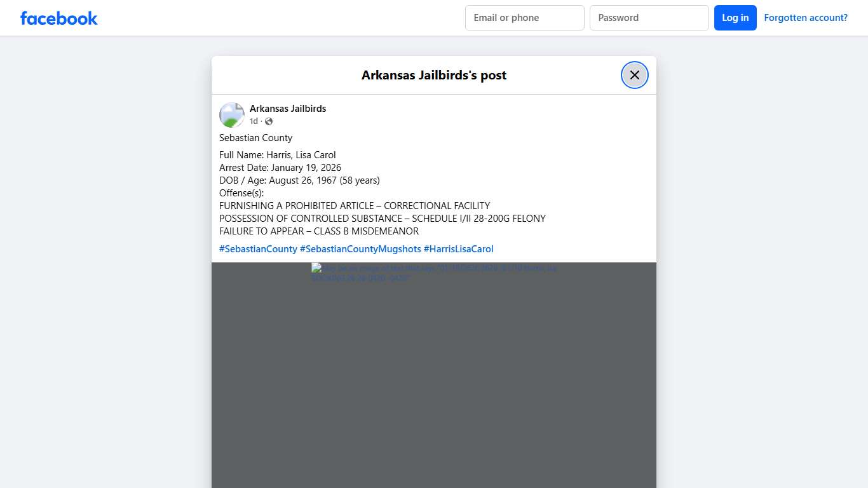The height and width of the screenshot is (488, 868).
Task: Open the Arkansas Jailbirds profile picture
Action: pos(232,115)
